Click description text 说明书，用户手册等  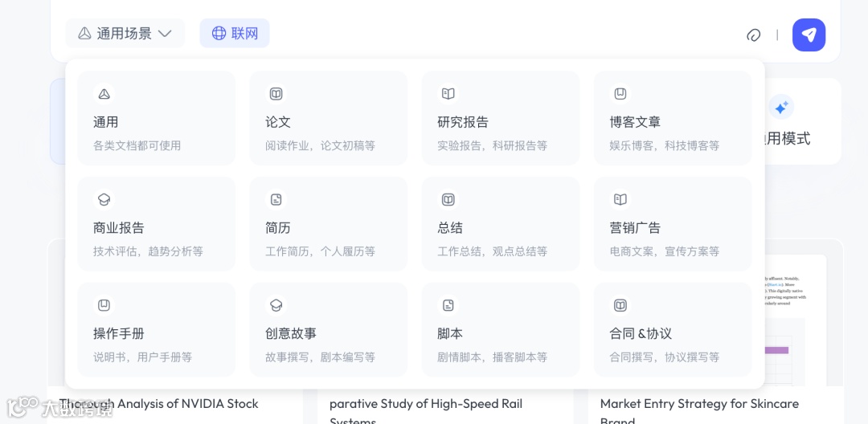(x=142, y=357)
